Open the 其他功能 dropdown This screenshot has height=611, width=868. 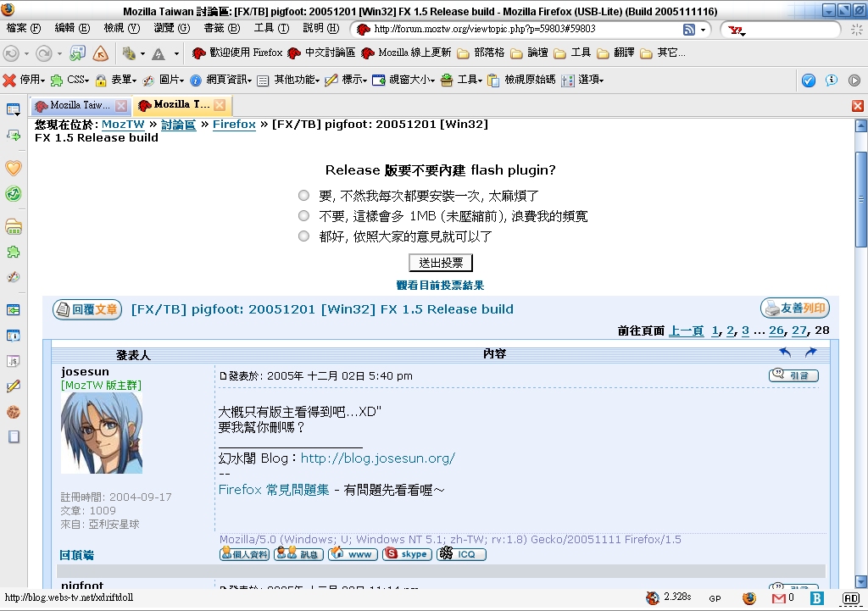click(288, 81)
